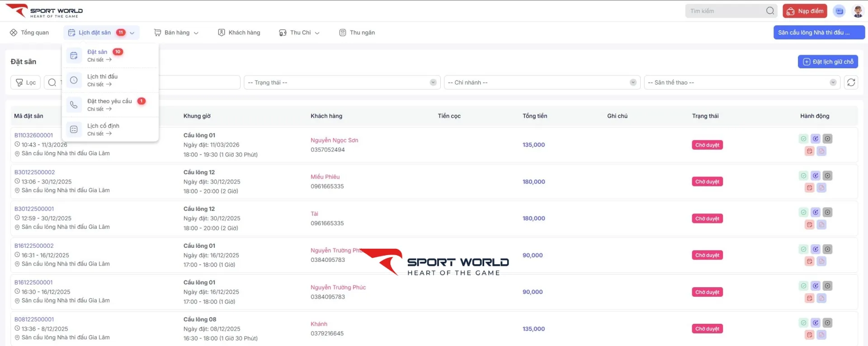Click red calendar edit icon for booking B16122500002
Viewport: 868px width, 346px height.
click(809, 261)
